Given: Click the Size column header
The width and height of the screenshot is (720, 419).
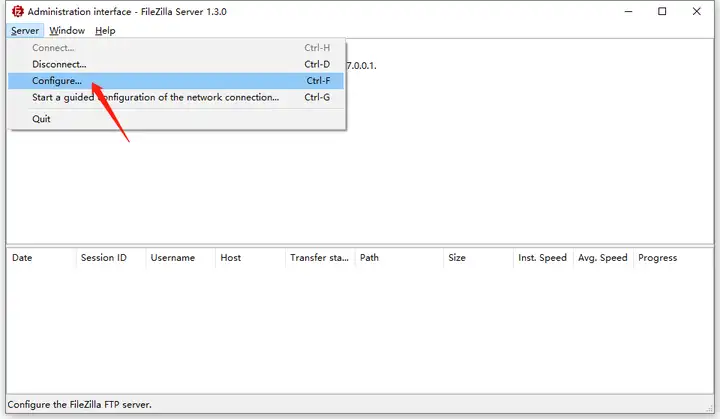Looking at the screenshot, I should pos(478,258).
